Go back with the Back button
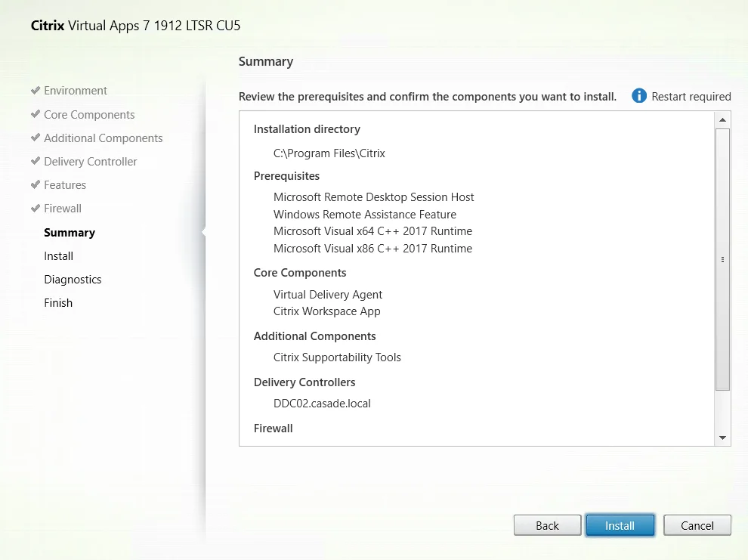The height and width of the screenshot is (560, 748). click(547, 525)
